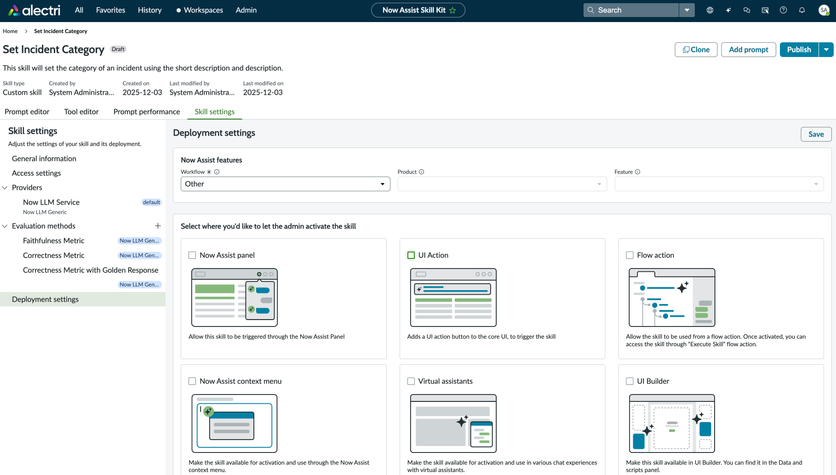Collapse the Providers tree section

tap(5, 187)
